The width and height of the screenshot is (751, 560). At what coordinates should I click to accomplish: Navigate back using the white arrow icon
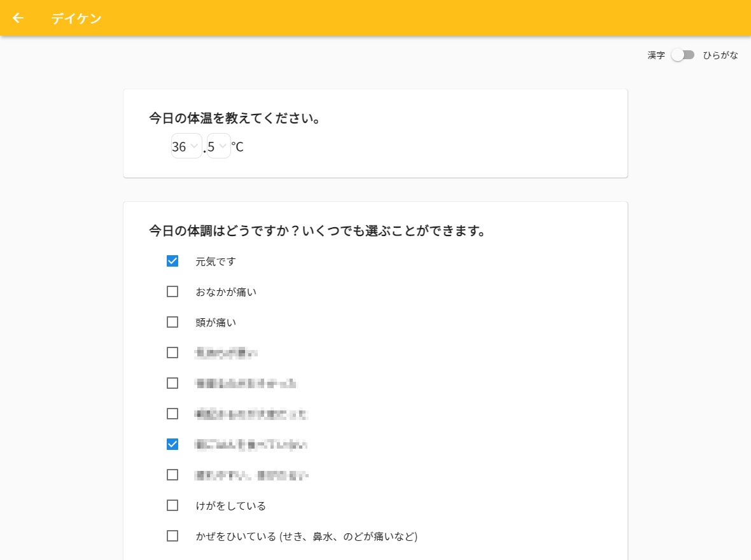pyautogui.click(x=18, y=18)
